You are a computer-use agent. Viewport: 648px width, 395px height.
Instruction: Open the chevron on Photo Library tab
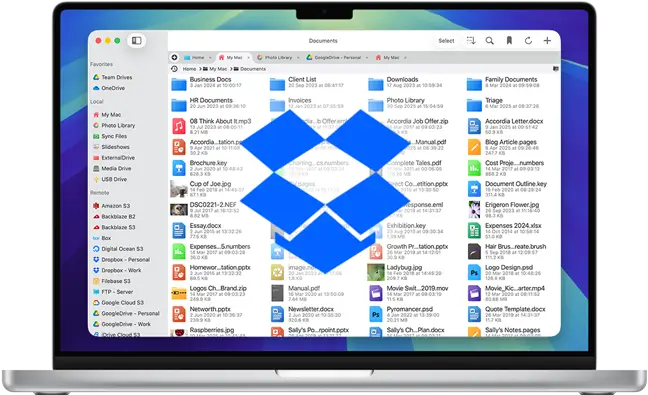pyautogui.click(x=298, y=58)
